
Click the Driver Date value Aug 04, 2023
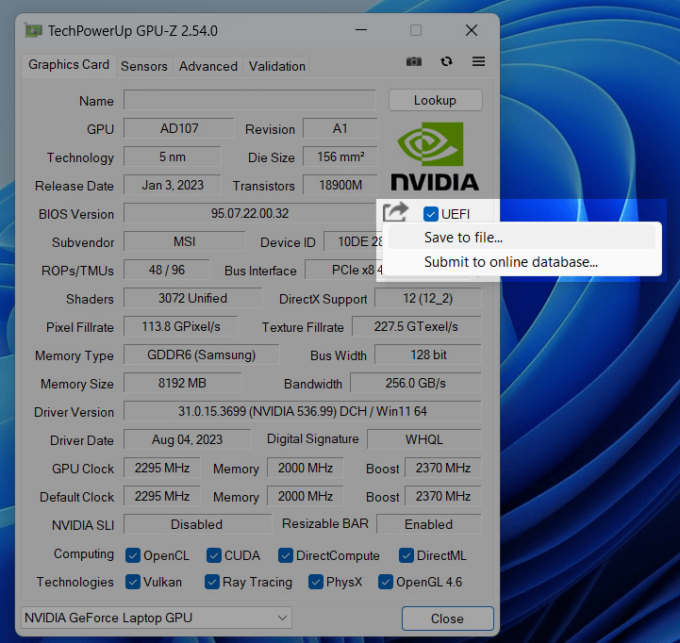click(x=187, y=440)
